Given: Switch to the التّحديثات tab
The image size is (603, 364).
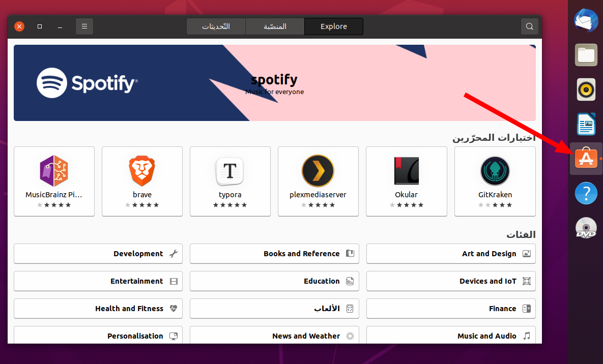Looking at the screenshot, I should 216,26.
